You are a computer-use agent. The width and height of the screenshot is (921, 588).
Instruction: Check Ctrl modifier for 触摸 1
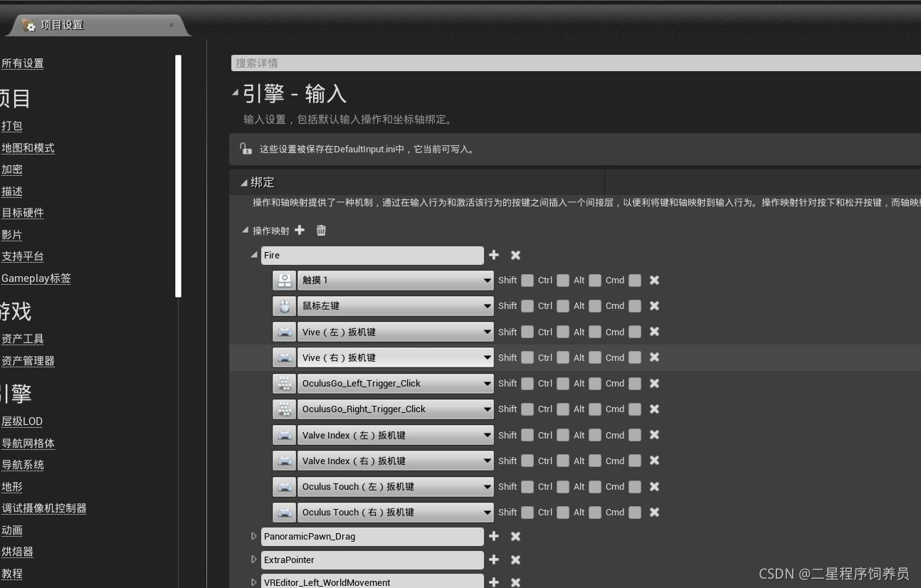[x=562, y=280]
